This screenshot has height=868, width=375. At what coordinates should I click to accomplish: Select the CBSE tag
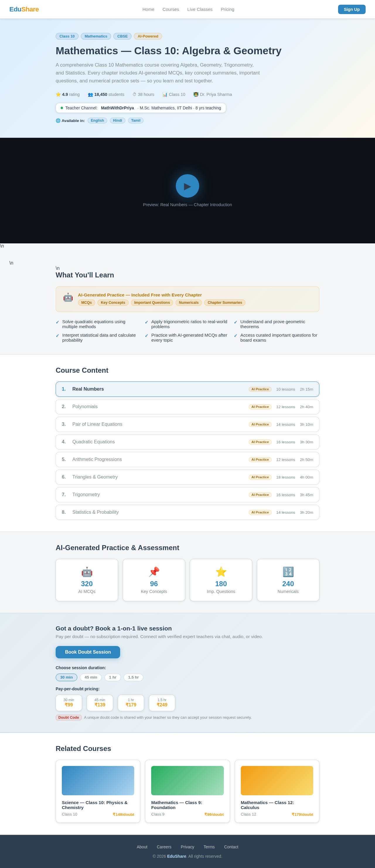[x=122, y=36]
